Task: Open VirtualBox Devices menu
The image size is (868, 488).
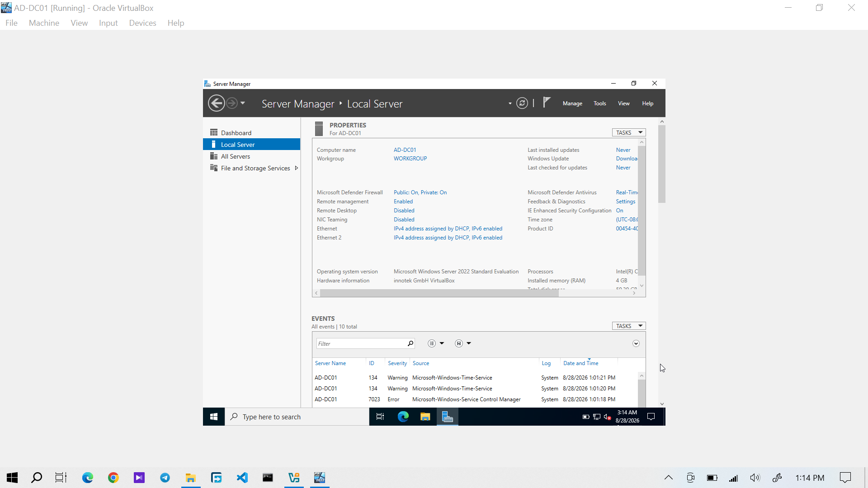Action: coord(142,23)
